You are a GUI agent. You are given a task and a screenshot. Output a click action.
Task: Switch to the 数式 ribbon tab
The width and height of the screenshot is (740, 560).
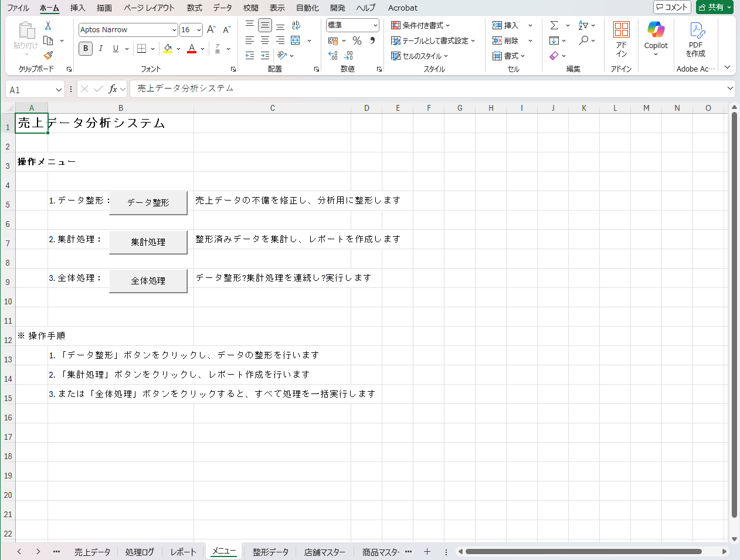194,8
